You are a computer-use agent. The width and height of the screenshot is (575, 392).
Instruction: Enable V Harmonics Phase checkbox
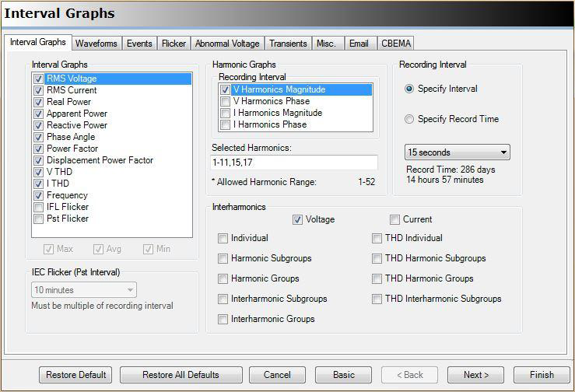pos(225,101)
